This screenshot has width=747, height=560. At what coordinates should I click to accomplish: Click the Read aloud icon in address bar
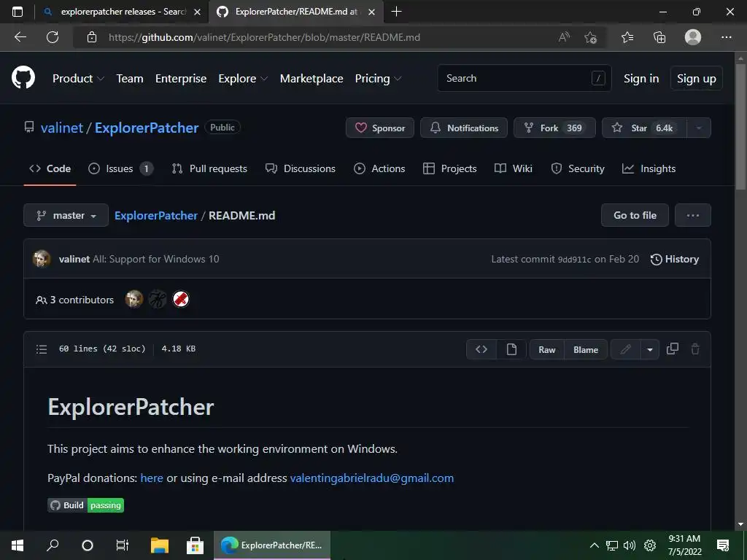pos(564,37)
